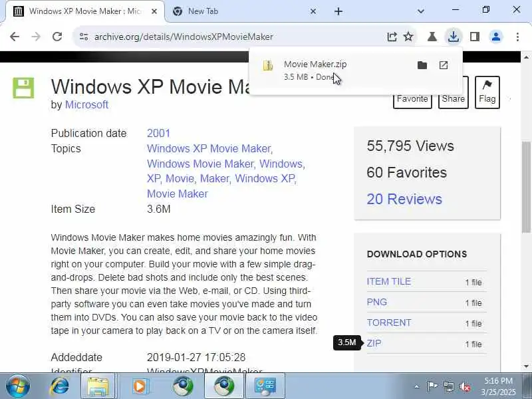
Task: Click the Addeddate value 2019-01-27 17:05:28
Action: tap(196, 357)
